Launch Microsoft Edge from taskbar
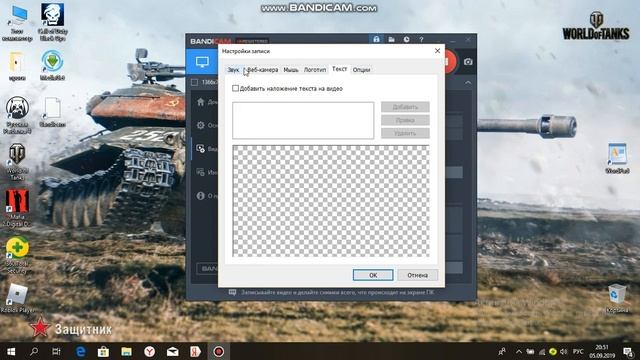 click(x=80, y=351)
